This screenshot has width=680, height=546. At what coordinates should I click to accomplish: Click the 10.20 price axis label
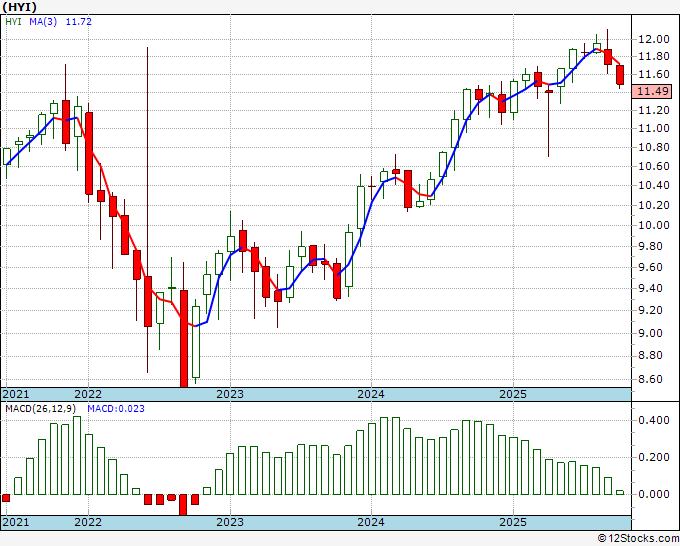point(654,205)
